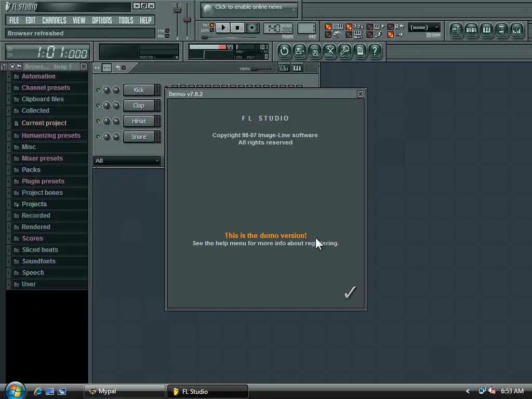
Task: Switch to SONG mode
Action: pos(212,30)
